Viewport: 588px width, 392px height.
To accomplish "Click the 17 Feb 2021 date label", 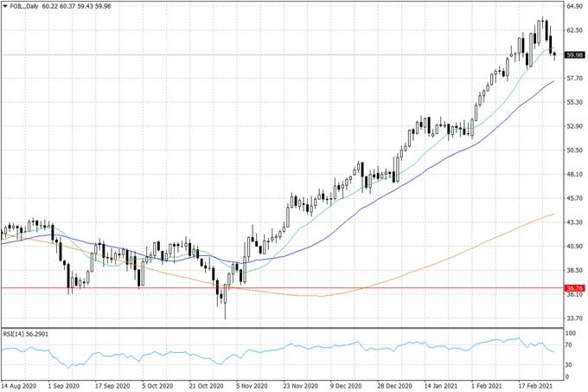I will pos(533,385).
